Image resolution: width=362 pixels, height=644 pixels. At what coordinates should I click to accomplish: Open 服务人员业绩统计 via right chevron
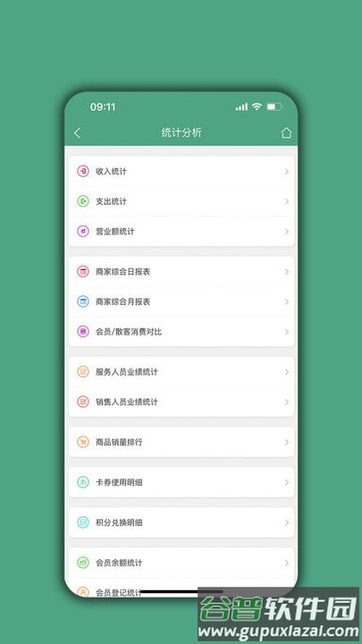pos(287,372)
